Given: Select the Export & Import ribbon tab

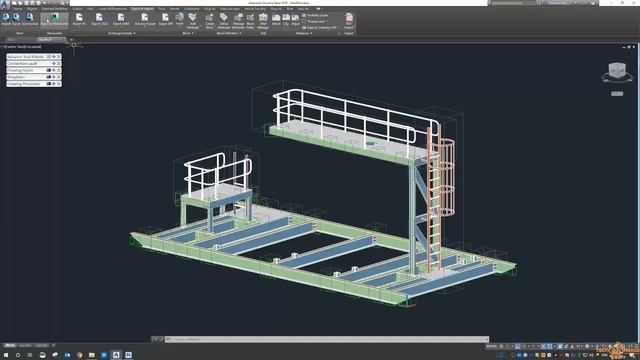Looking at the screenshot, I should (x=142, y=9).
